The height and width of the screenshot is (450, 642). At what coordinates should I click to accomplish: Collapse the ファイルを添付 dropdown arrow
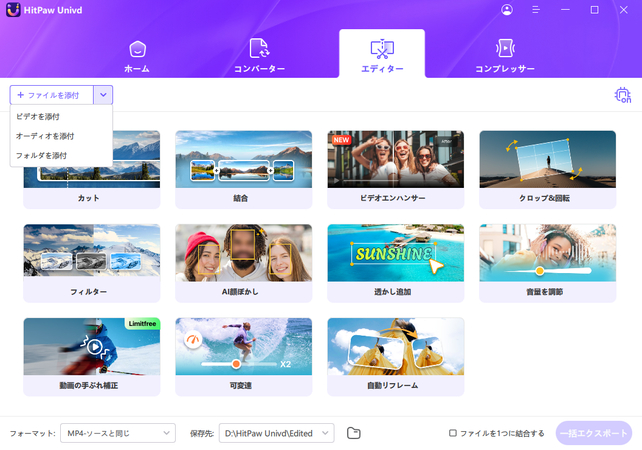[x=103, y=95]
